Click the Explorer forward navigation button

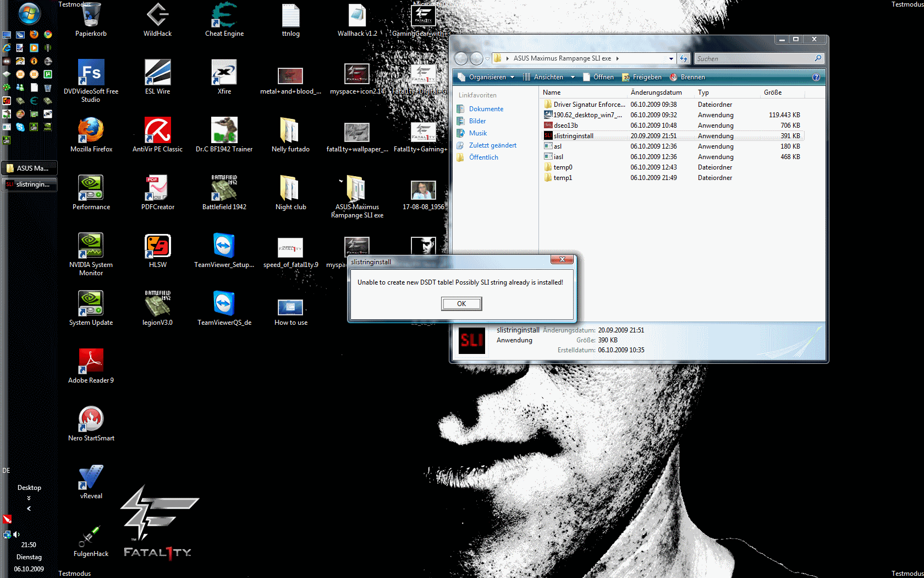coord(476,58)
